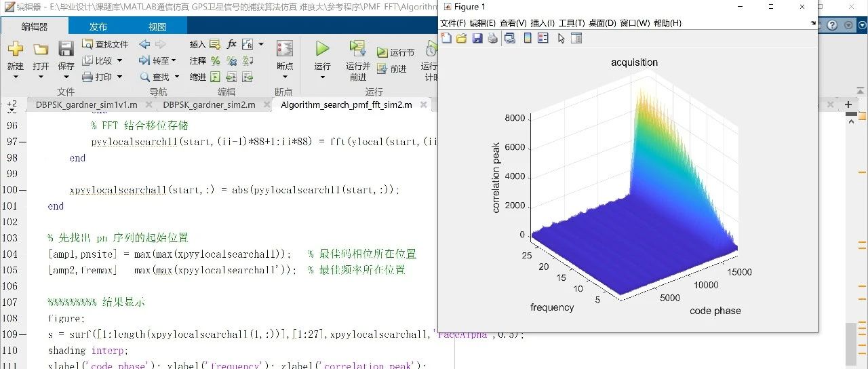The height and width of the screenshot is (369, 868).
Task: Click the green percent comment icon
Action: click(215, 60)
